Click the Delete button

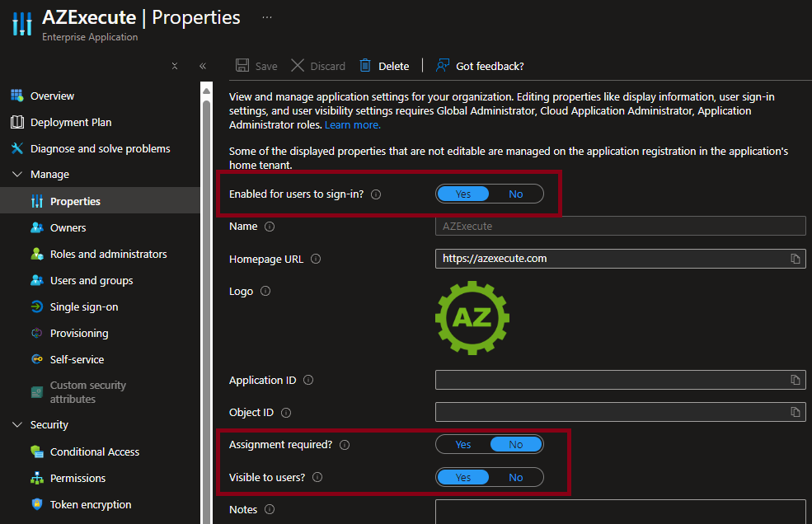[384, 66]
